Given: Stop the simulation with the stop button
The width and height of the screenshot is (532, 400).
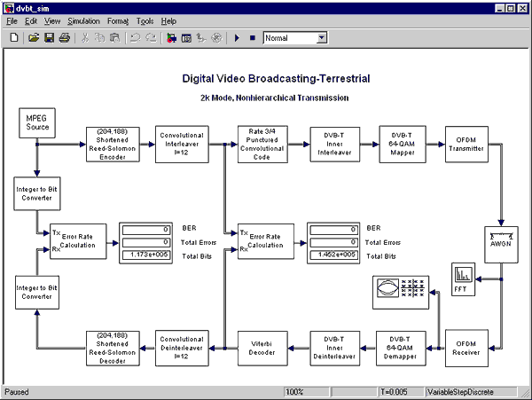Looking at the screenshot, I should [x=252, y=37].
